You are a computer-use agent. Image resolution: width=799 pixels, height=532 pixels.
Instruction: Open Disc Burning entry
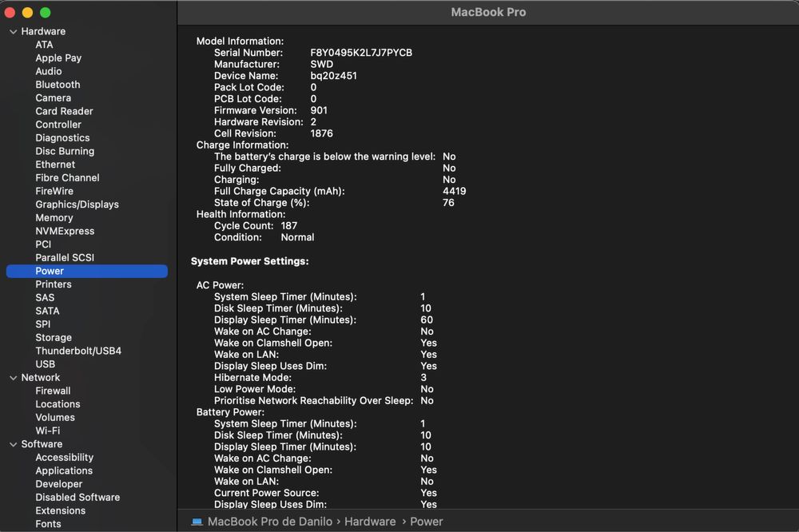(65, 151)
